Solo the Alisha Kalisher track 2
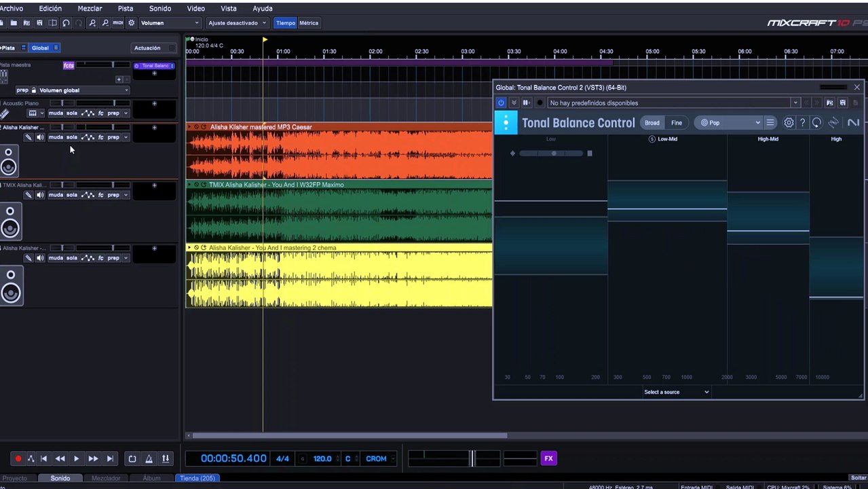The height and width of the screenshot is (489, 868). [x=72, y=137]
